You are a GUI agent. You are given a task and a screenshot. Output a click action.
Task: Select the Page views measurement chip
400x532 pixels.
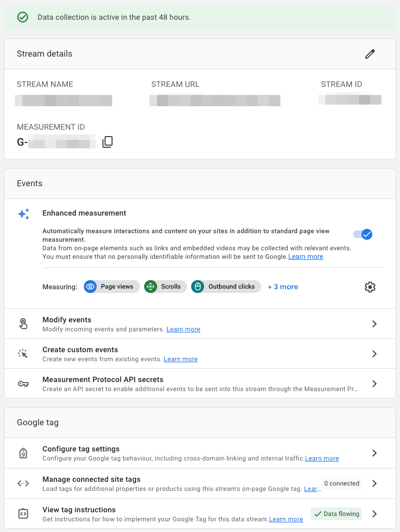coord(111,287)
